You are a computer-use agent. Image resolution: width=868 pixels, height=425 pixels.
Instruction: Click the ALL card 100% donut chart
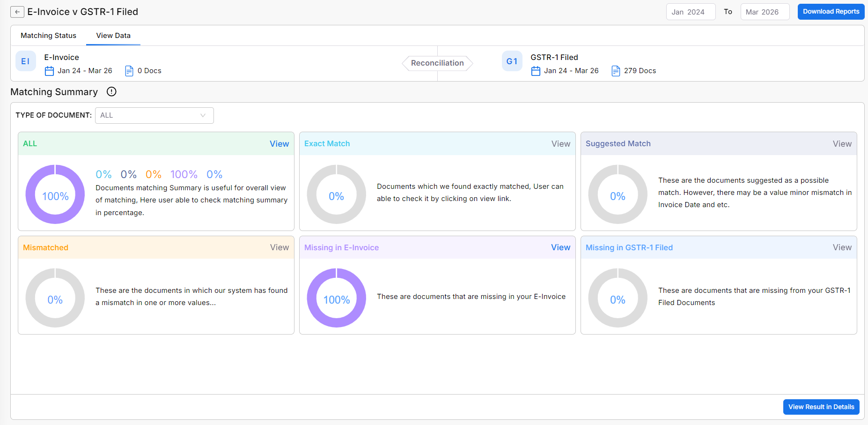[x=55, y=194]
